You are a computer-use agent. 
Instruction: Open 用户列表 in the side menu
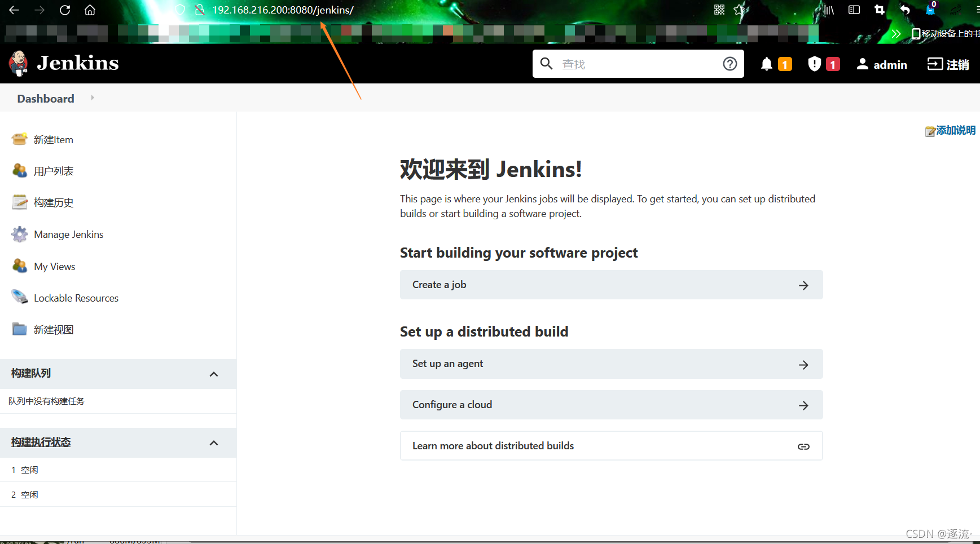54,171
